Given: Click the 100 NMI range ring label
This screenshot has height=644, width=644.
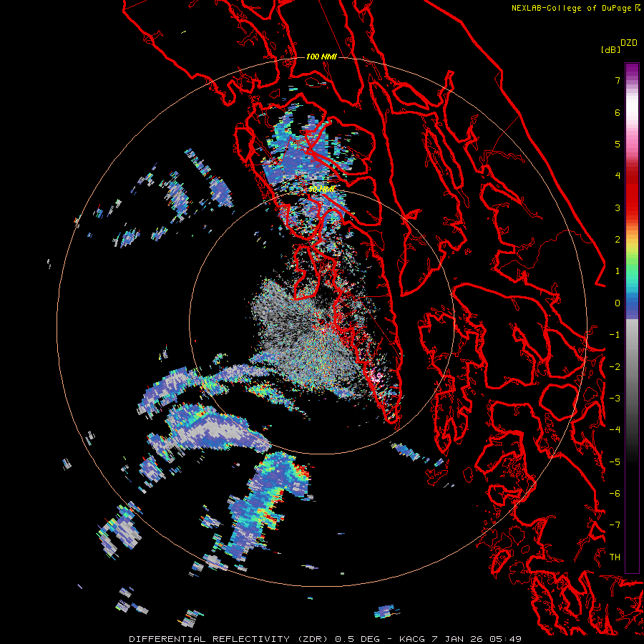Looking at the screenshot, I should pyautogui.click(x=321, y=57).
